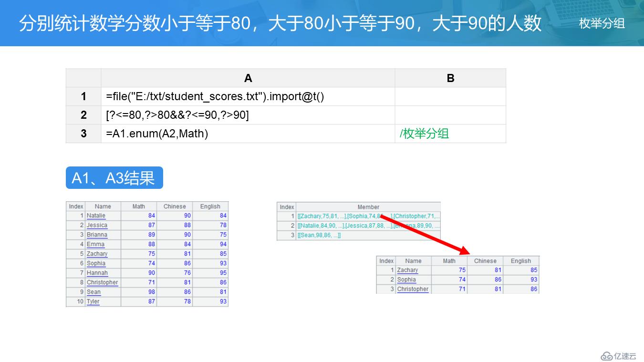Select row header 3 in the code grid

tap(83, 134)
